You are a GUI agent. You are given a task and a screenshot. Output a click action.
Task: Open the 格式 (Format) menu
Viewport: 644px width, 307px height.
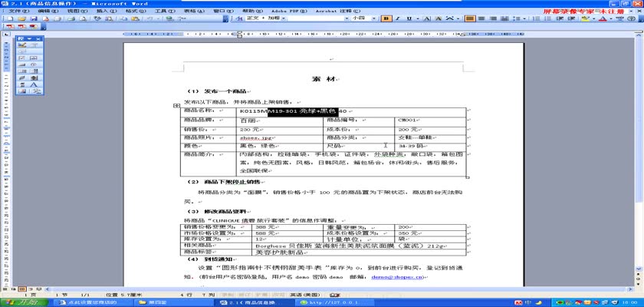[133, 11]
